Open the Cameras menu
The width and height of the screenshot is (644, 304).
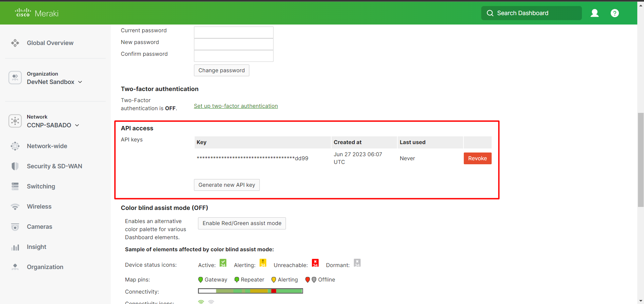(x=40, y=227)
